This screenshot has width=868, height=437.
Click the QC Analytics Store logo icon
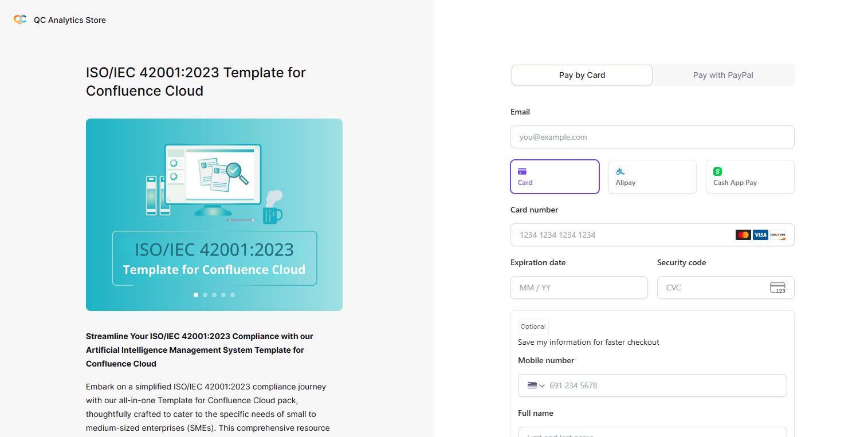click(x=20, y=19)
